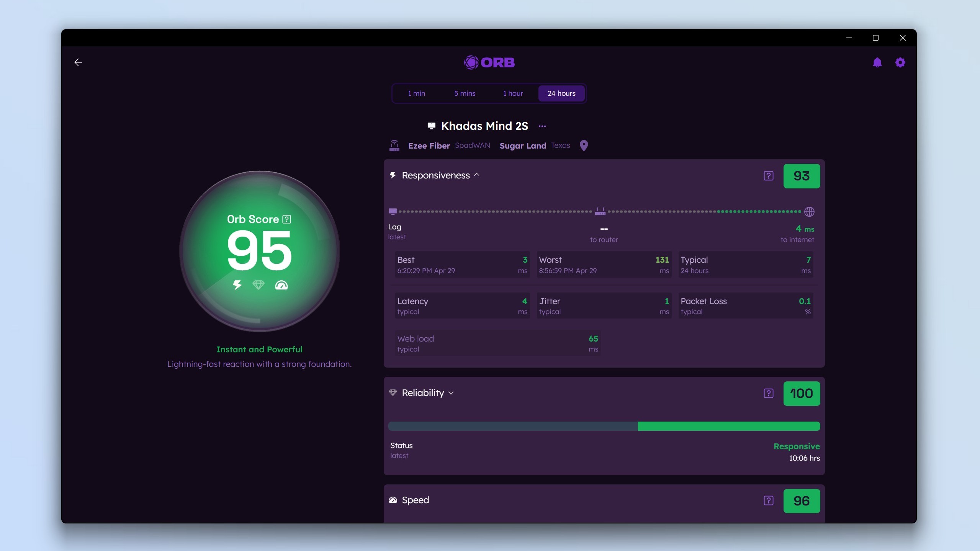This screenshot has height=551, width=980.
Task: Click the Speed help question icon
Action: click(x=768, y=501)
